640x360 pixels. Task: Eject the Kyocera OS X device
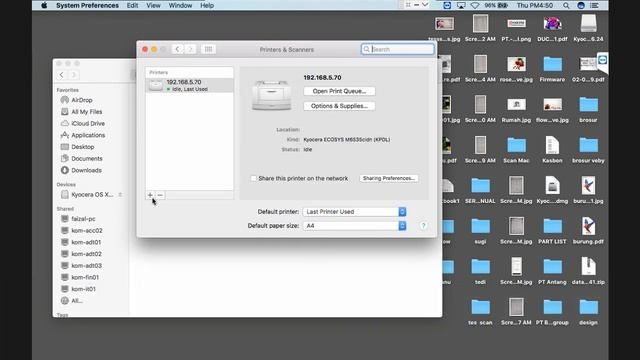pyautogui.click(x=120, y=195)
